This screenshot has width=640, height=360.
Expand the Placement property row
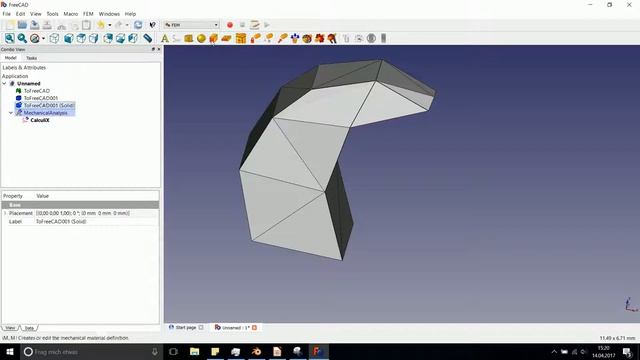click(5, 213)
